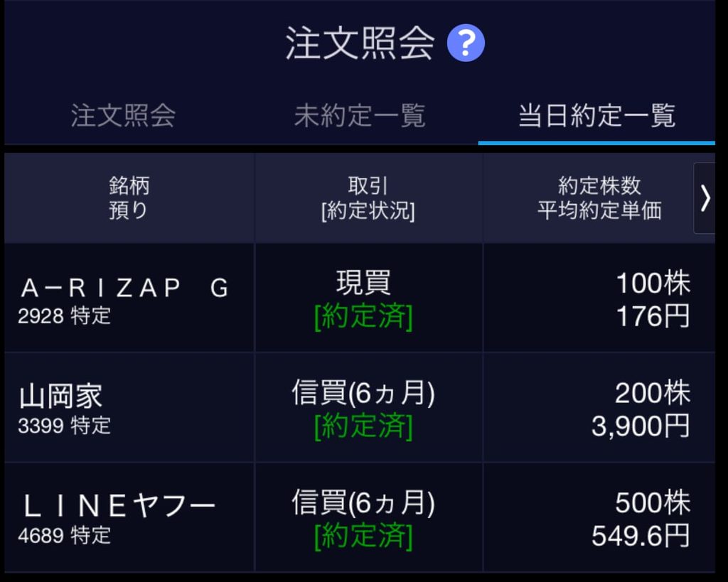This screenshot has height=582, width=728.
Task: Select 銘柄 預り column header
Action: 129,198
